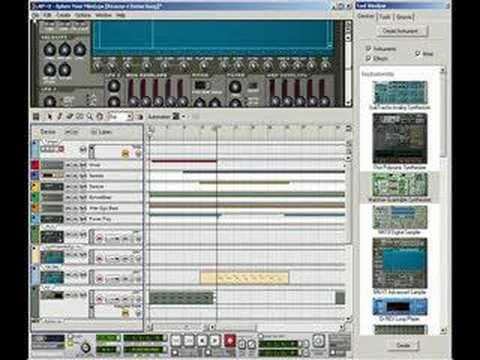This screenshot has width=480, height=360.
Task: Adjust the tempo click level knob in transport
Action: point(86,347)
